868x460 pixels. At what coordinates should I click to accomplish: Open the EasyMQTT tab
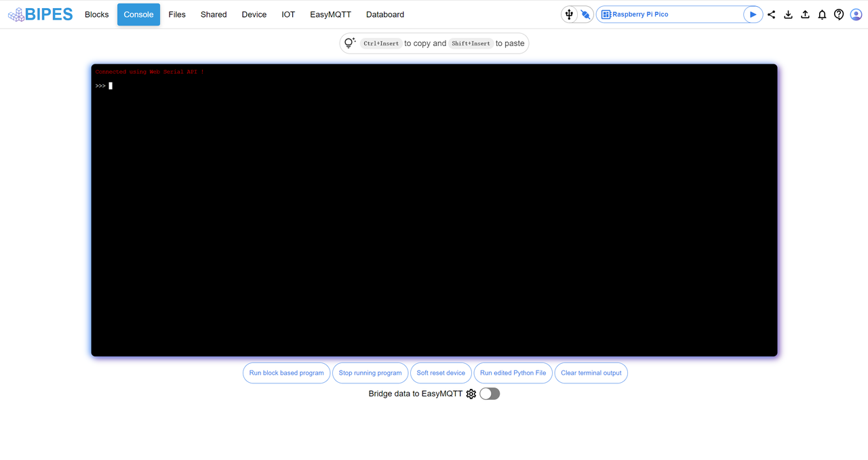[331, 14]
